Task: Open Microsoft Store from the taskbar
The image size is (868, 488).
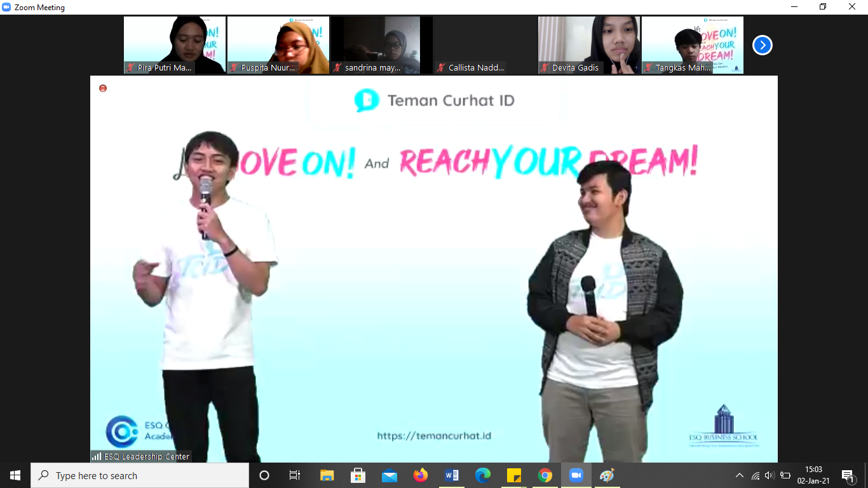Action: tap(358, 475)
